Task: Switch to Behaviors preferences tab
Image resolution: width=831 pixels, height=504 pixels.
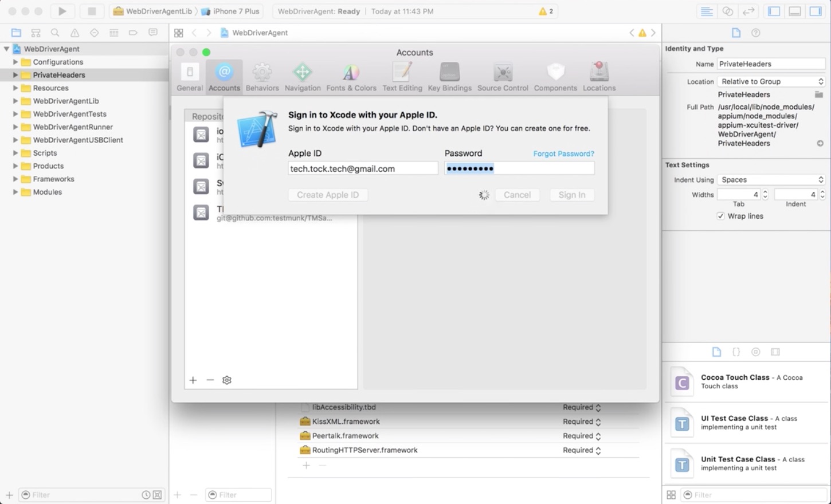Action: [262, 77]
